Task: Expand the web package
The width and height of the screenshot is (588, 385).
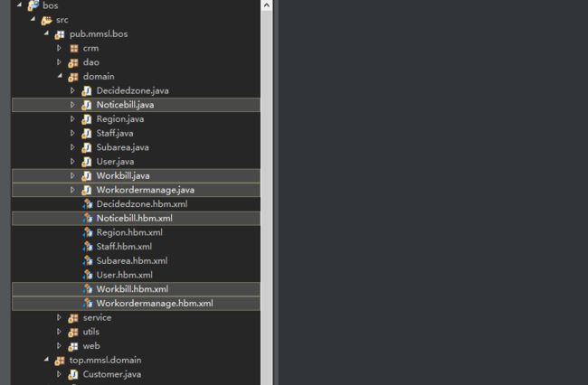Action: (x=59, y=346)
